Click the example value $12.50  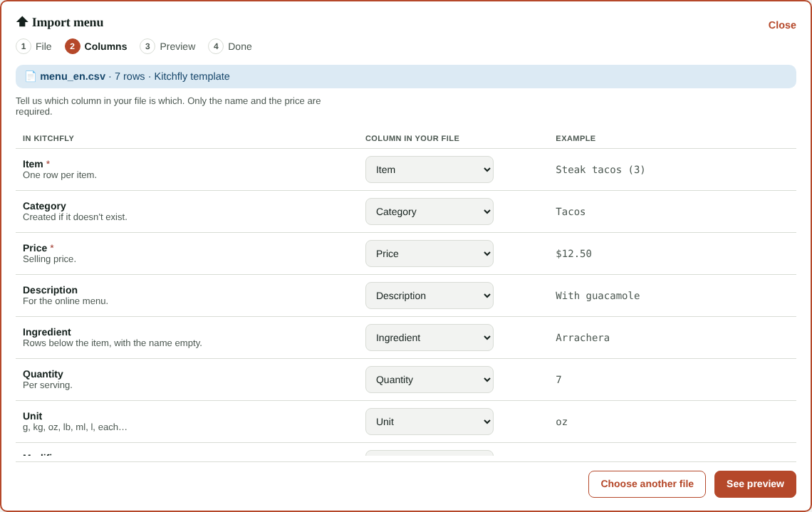pos(573,254)
